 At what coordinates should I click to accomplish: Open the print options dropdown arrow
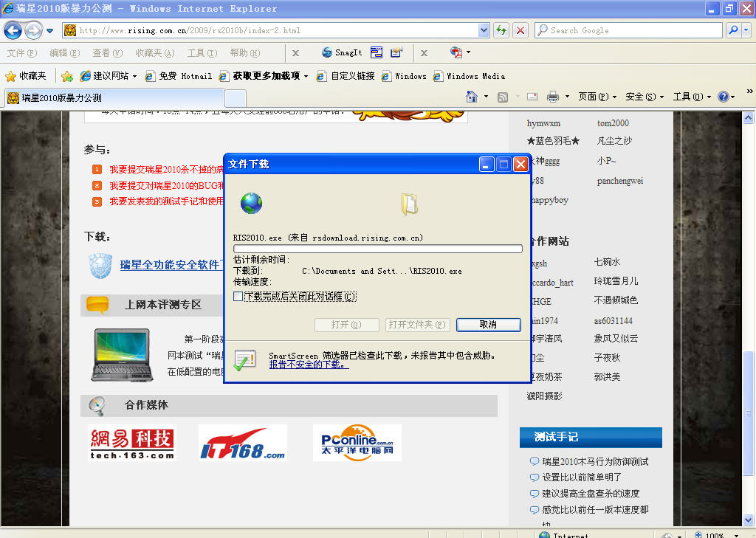(x=568, y=97)
